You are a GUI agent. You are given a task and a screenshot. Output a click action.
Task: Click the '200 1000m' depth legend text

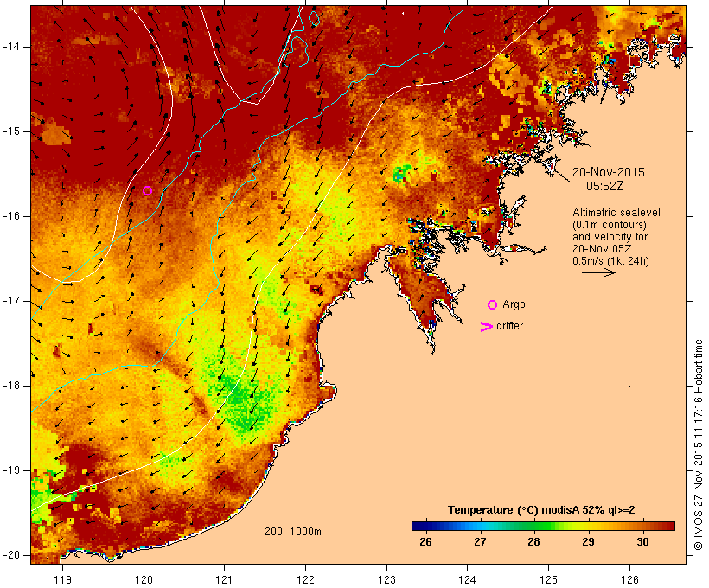pyautogui.click(x=293, y=532)
